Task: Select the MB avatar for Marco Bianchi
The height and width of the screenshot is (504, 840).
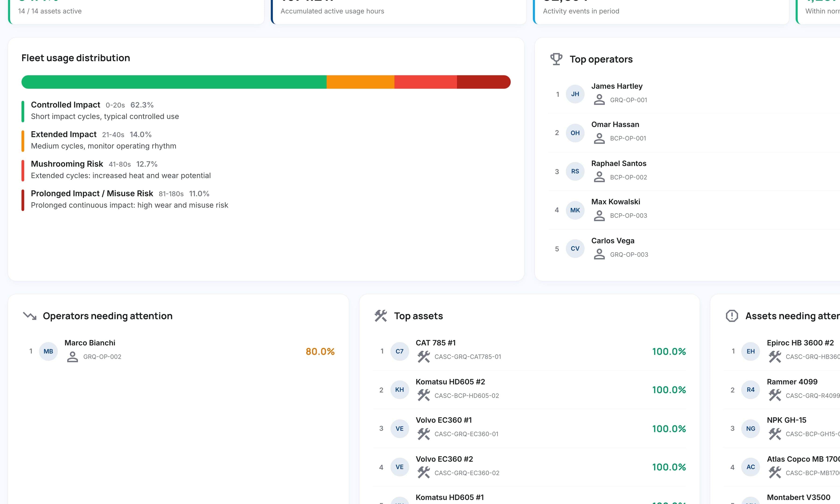Action: coord(48,351)
